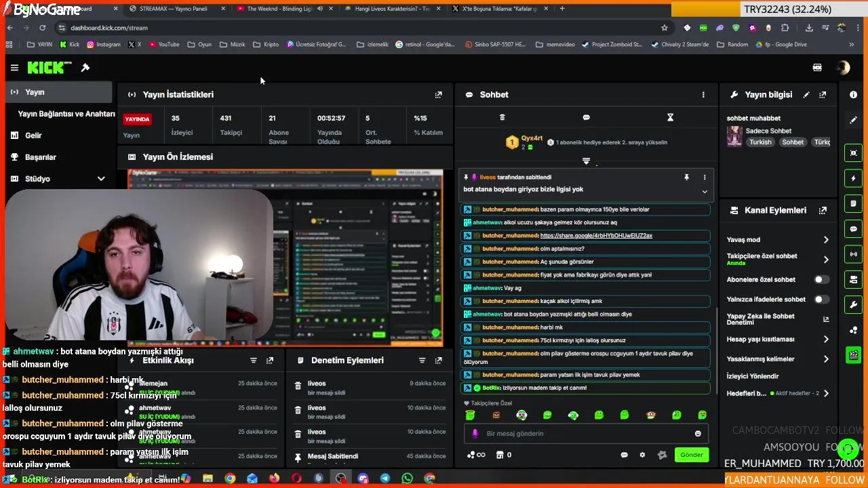Screen dimensions: 868x488
Task: Click the Yayın Ön İzlemesi preview thumbnail
Action: click(x=285, y=258)
